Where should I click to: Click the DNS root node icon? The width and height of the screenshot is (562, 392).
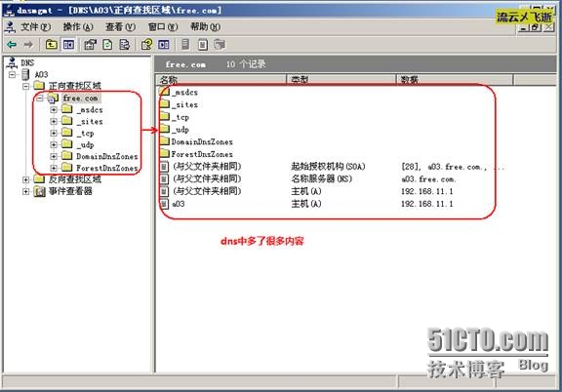12,63
